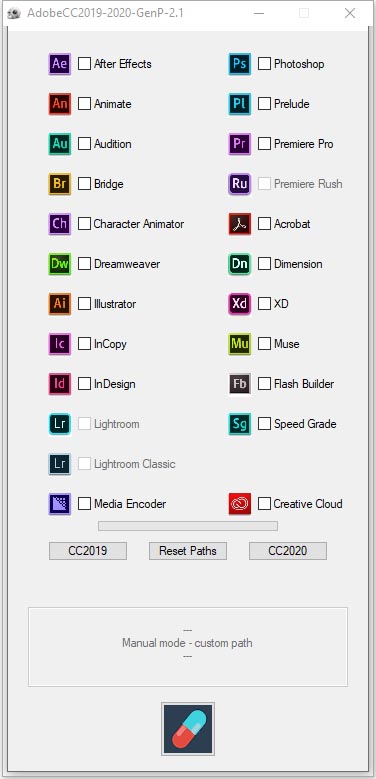
Task: Click the CC2019 button
Action: 88,551
